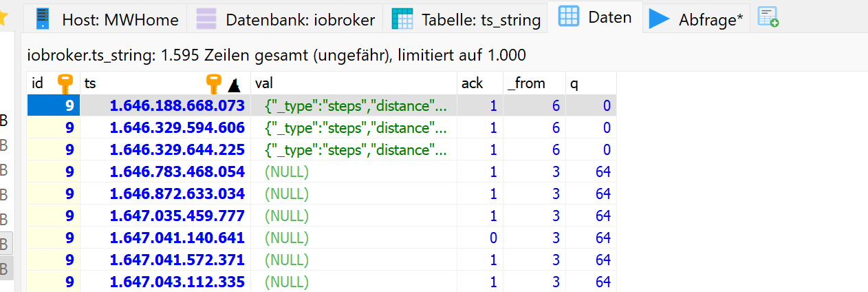
Task: Open the Tabelle: ts_string tab
Action: coord(481,20)
